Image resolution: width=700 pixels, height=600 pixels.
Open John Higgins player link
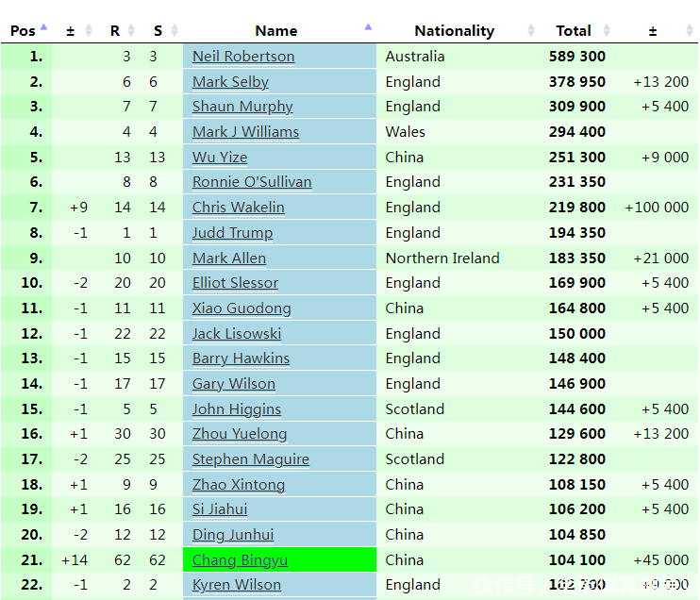237,409
